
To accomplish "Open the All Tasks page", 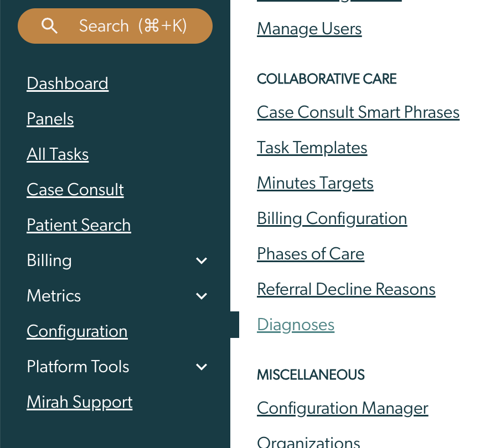I will tap(58, 154).
